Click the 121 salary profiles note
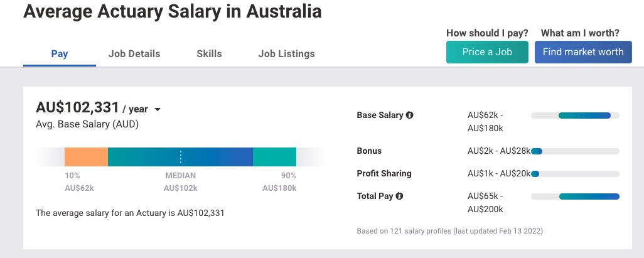The height and width of the screenshot is (258, 644). click(x=449, y=231)
